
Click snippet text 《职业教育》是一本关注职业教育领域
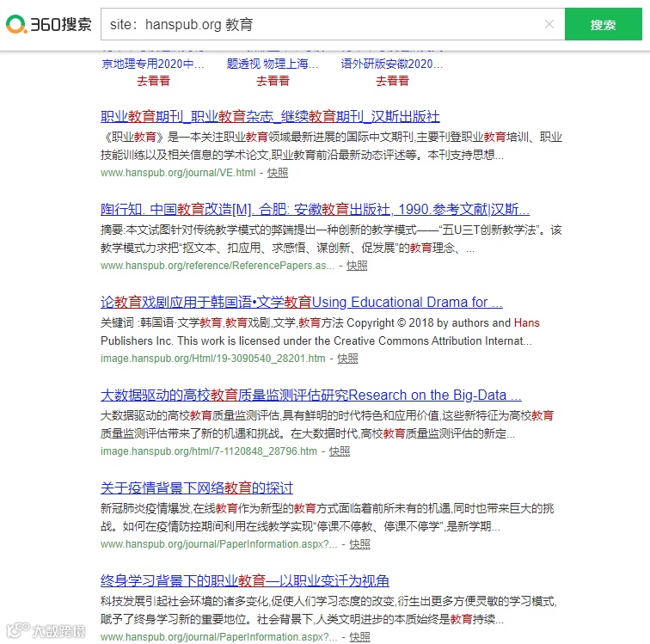click(x=331, y=146)
